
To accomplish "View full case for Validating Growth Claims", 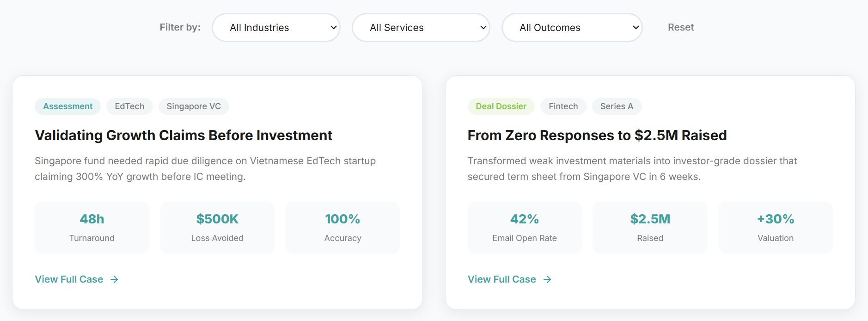I will coord(69,279).
